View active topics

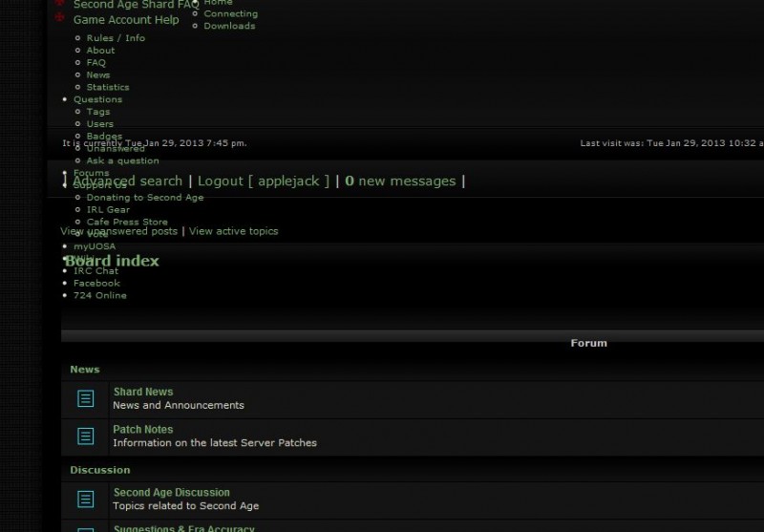(233, 231)
